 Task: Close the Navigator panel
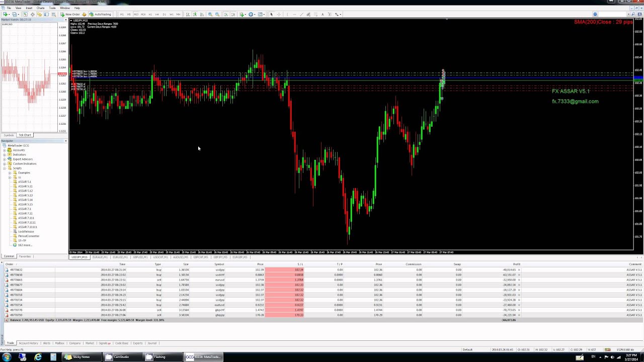[x=66, y=141]
